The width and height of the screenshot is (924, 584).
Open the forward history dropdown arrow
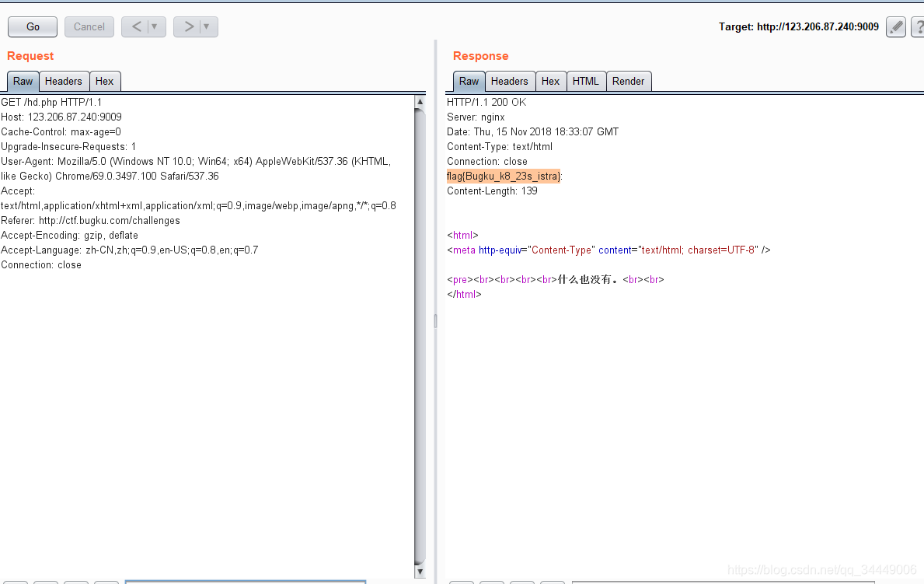click(207, 26)
